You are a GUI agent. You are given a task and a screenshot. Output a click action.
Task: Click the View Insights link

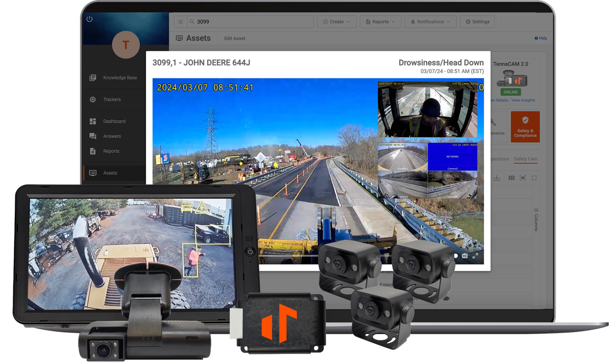[x=523, y=100]
